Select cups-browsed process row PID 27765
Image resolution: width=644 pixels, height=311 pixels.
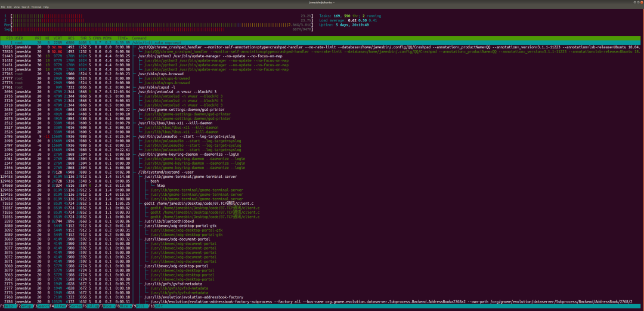point(322,73)
